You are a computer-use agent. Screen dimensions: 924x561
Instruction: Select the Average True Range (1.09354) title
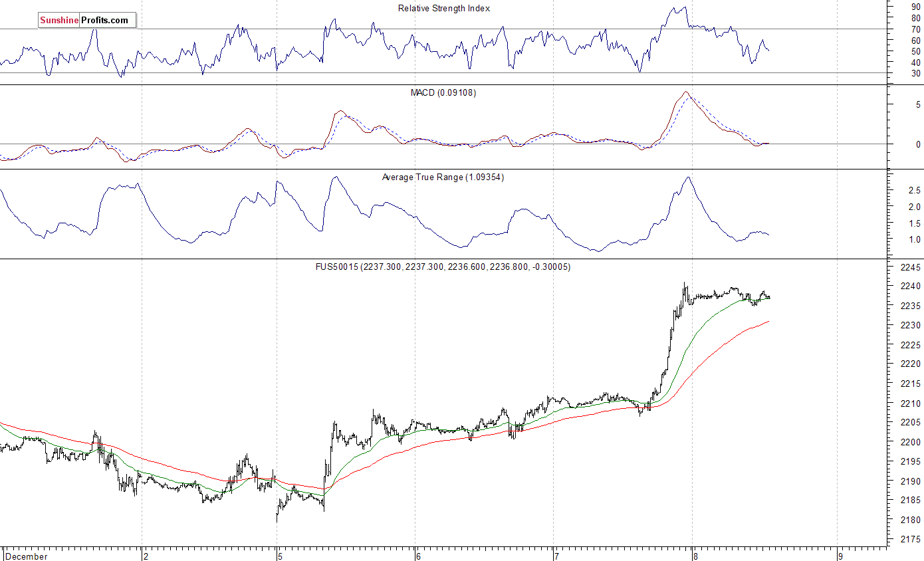click(443, 177)
